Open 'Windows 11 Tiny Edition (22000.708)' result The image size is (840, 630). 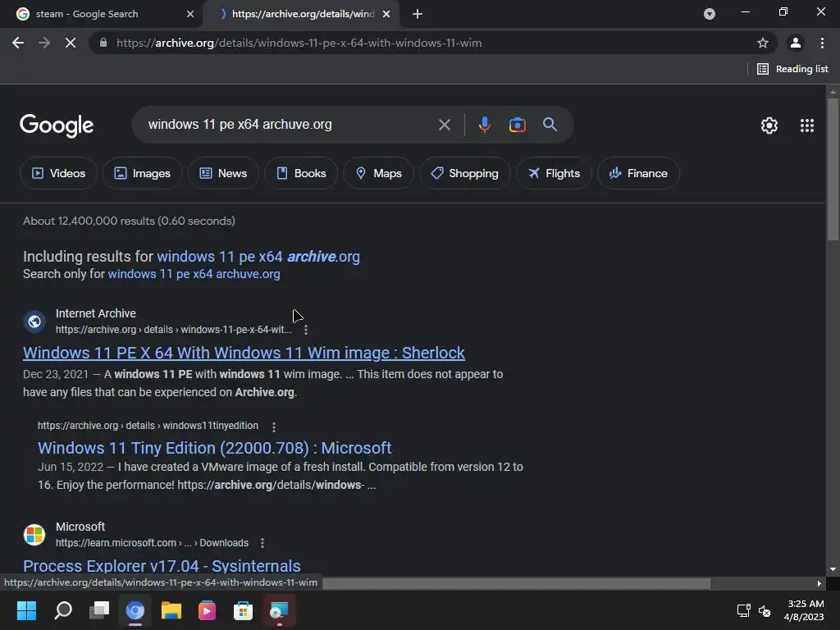pyautogui.click(x=214, y=448)
